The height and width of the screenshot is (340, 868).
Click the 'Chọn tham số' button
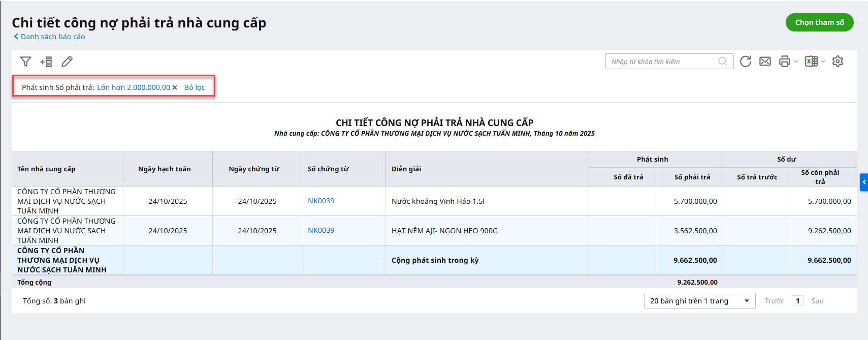[x=819, y=22]
